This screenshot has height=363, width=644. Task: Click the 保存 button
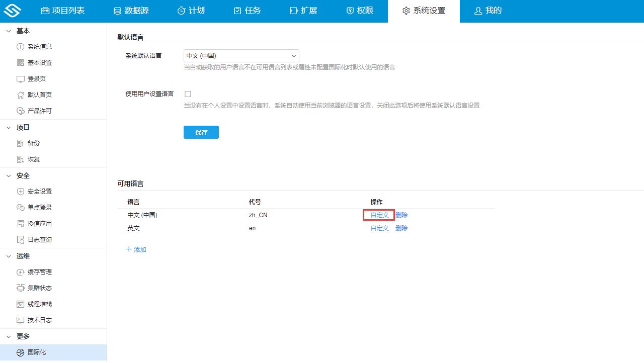click(x=201, y=132)
